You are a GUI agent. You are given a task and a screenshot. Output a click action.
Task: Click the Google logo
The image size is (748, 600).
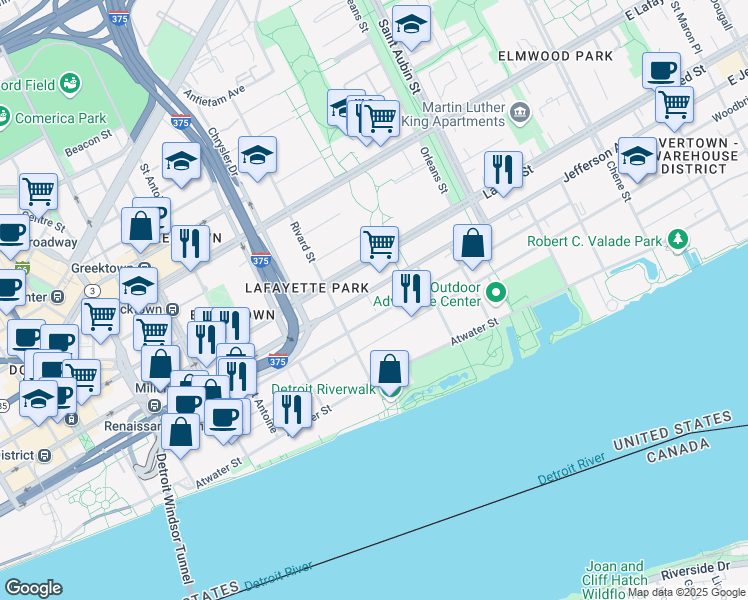coord(32,588)
